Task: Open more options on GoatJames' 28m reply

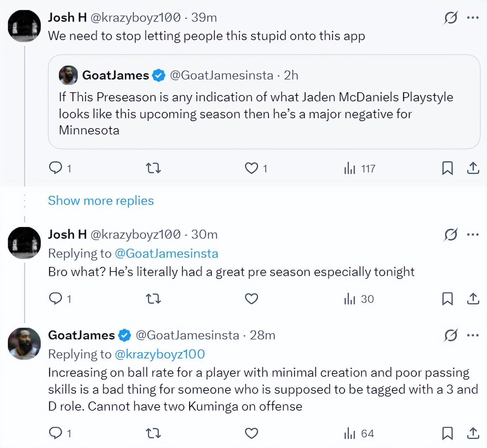Action: (473, 335)
